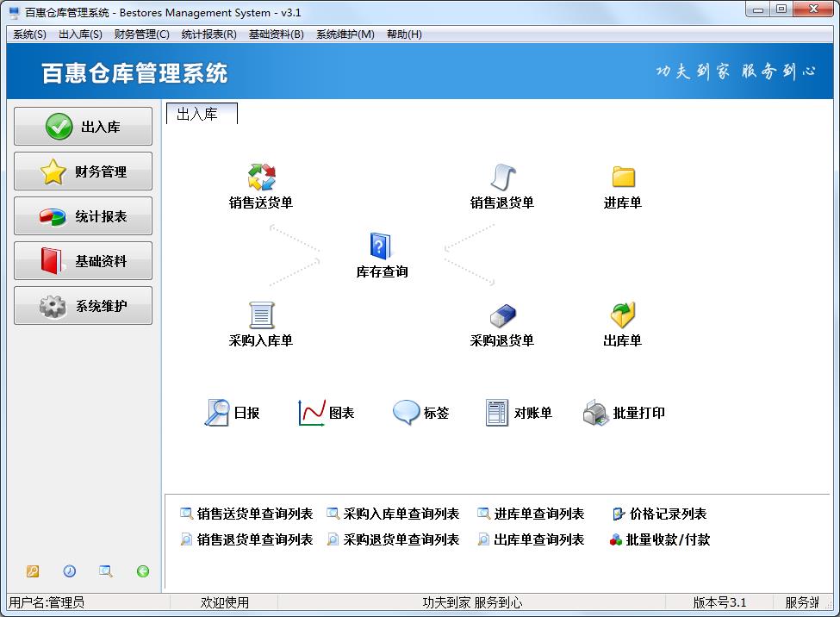The height and width of the screenshot is (617, 840).
Task: Click 版本号3.1 in status bar
Action: point(719,602)
